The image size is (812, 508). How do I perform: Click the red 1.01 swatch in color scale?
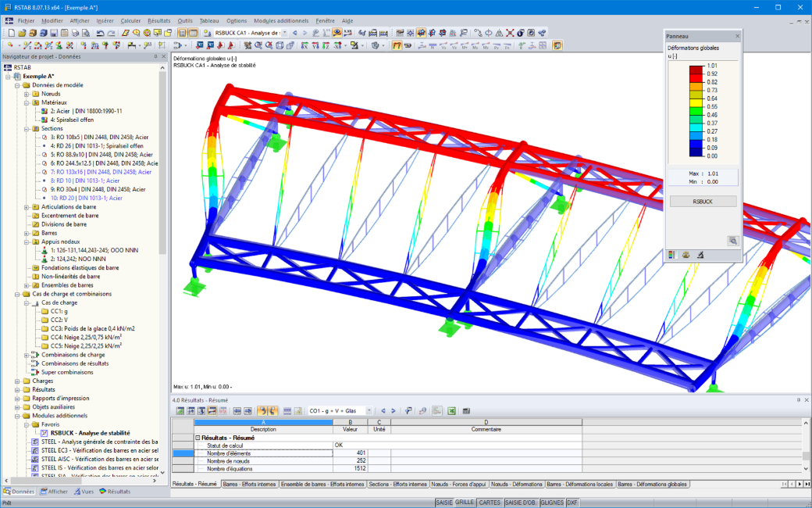tap(696, 67)
